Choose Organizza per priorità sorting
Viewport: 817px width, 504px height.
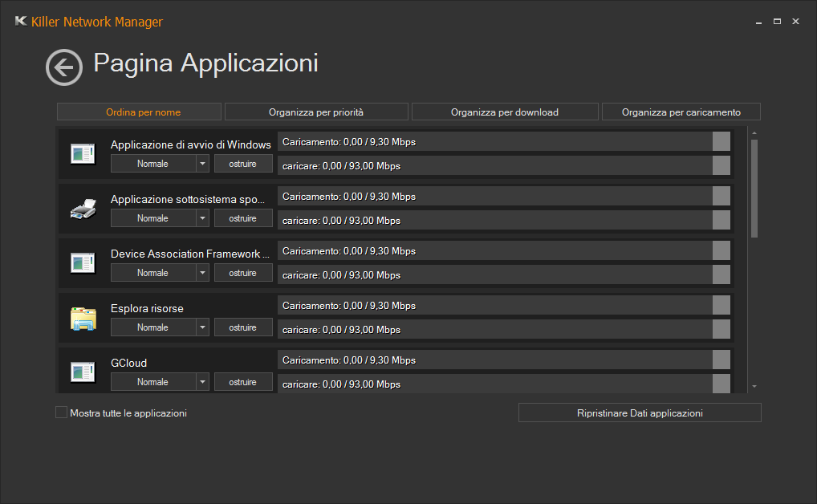(x=316, y=112)
